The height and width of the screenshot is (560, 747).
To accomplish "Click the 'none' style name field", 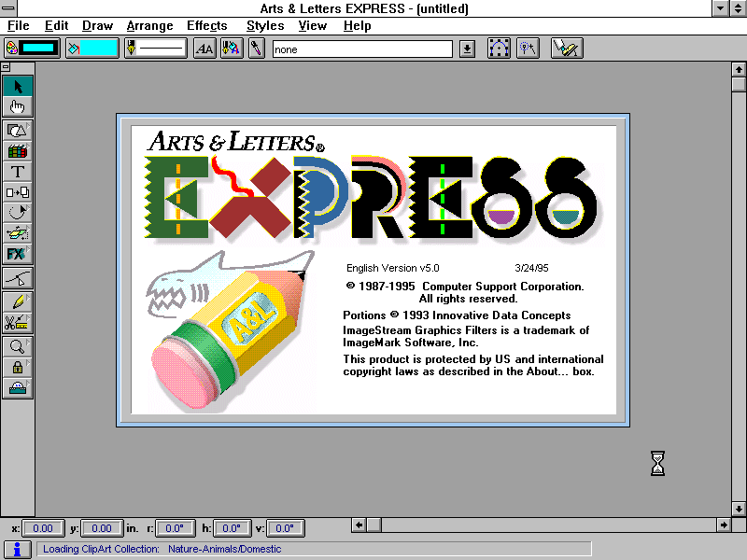I will click(x=362, y=49).
